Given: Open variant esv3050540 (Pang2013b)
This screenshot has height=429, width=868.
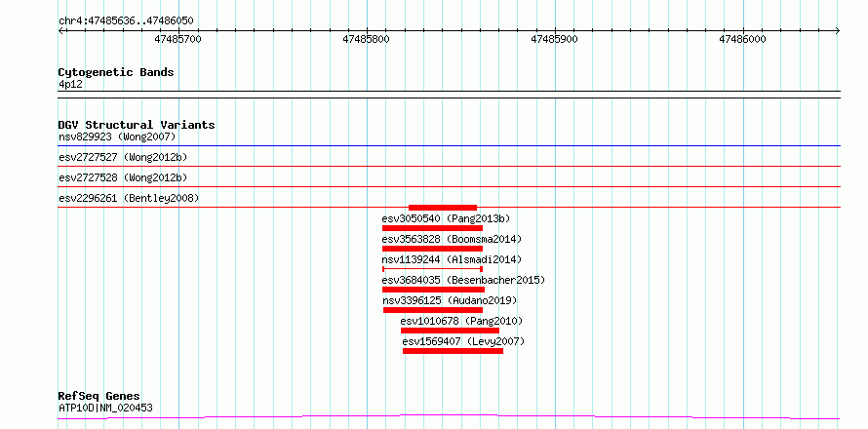Looking at the screenshot, I should 446,218.
